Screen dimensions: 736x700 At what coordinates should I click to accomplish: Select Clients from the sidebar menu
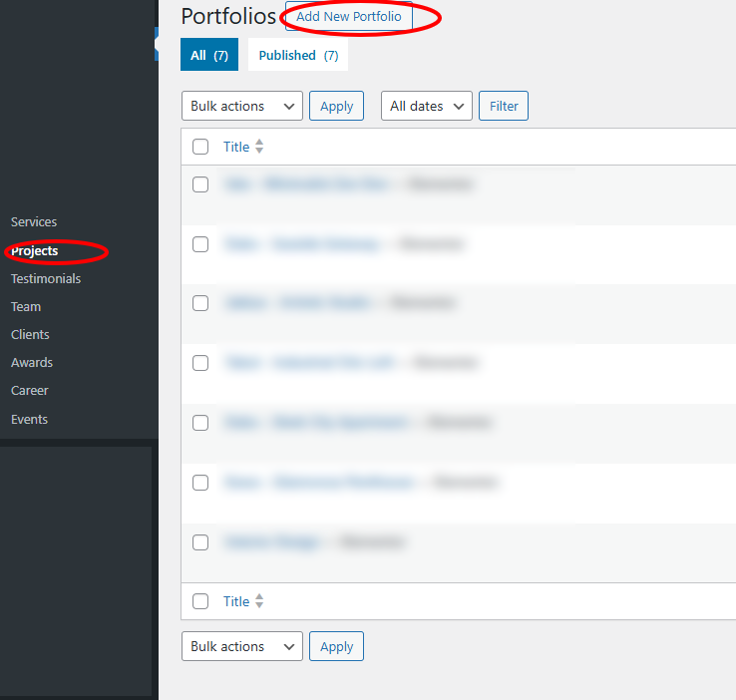coord(30,335)
